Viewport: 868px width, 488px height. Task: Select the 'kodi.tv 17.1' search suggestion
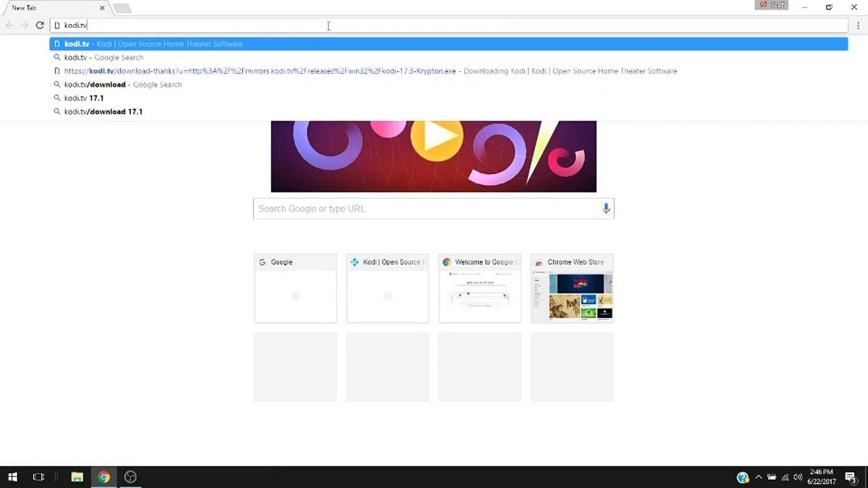point(449,98)
